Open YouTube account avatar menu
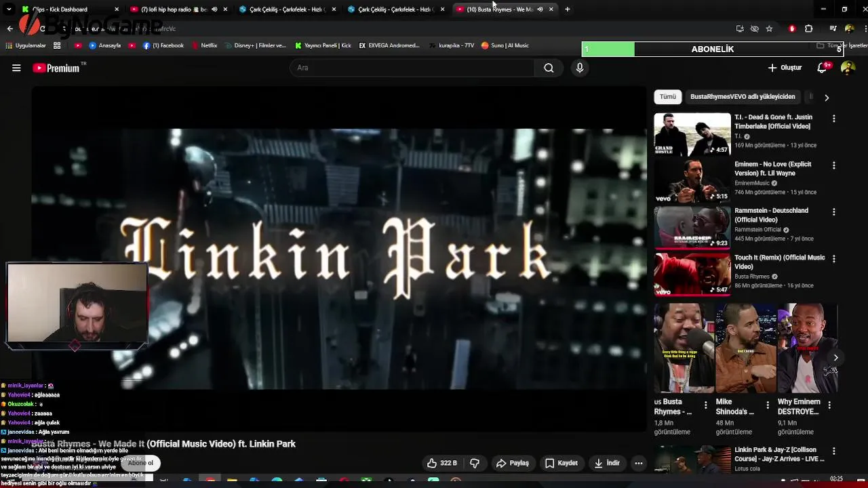 tap(848, 68)
